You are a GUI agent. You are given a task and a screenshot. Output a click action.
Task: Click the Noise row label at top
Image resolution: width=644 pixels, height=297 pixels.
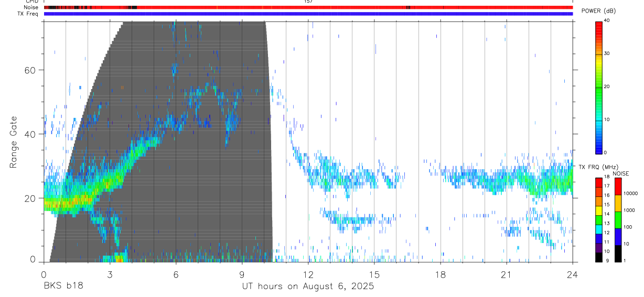(x=31, y=7)
